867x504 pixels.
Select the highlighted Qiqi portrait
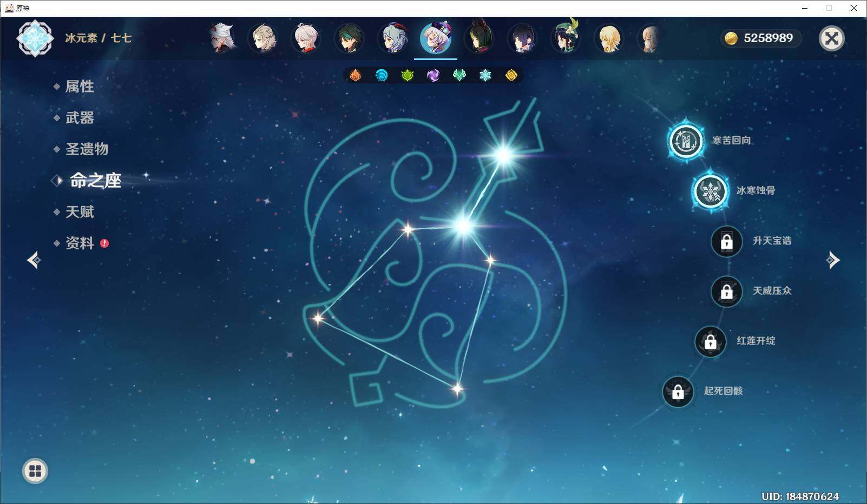click(x=436, y=38)
